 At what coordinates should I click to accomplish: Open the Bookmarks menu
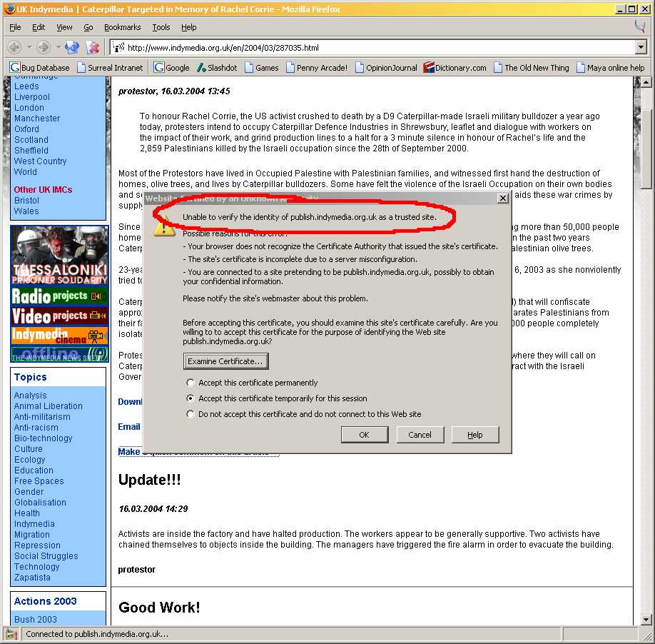click(122, 27)
